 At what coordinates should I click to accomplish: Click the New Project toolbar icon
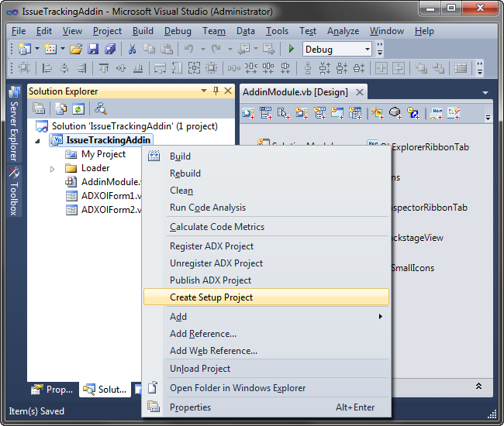(x=25, y=49)
